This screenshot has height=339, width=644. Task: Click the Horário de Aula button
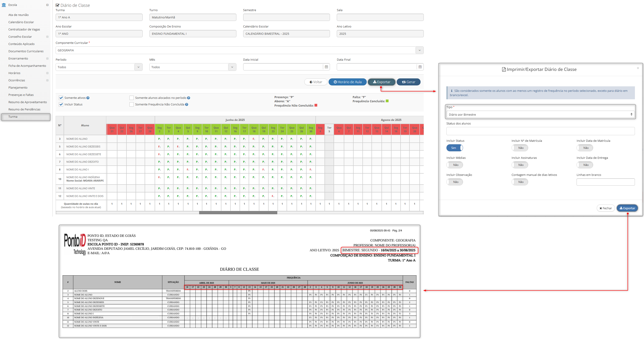[x=347, y=82]
